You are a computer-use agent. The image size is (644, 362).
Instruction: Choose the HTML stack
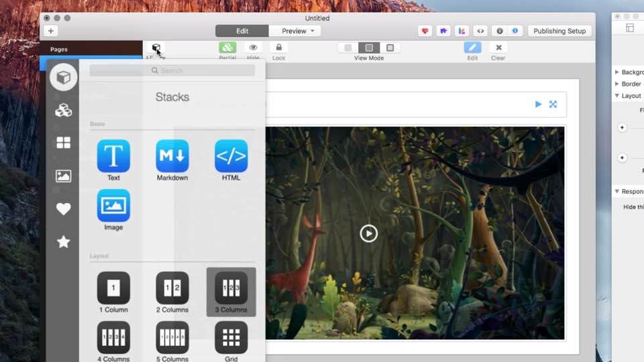click(x=231, y=157)
